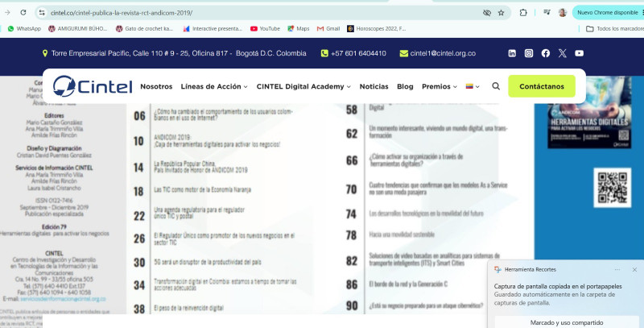The width and height of the screenshot is (644, 328).
Task: Click entry 86 El borde de la red
Action: point(408,284)
